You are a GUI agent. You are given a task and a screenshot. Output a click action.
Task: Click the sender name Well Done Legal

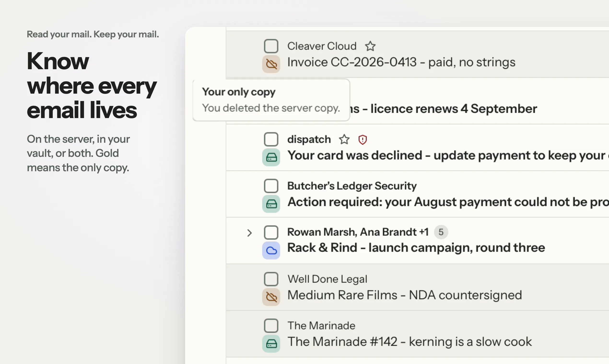(x=327, y=279)
